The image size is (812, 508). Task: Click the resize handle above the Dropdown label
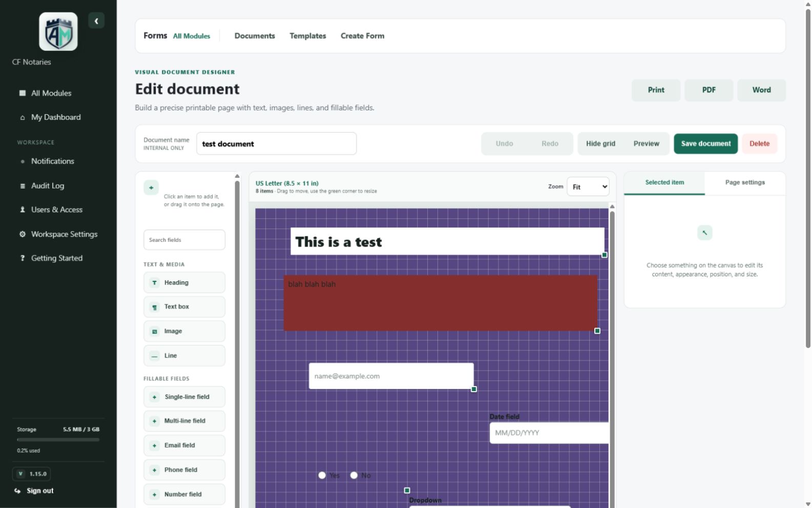[407, 491]
